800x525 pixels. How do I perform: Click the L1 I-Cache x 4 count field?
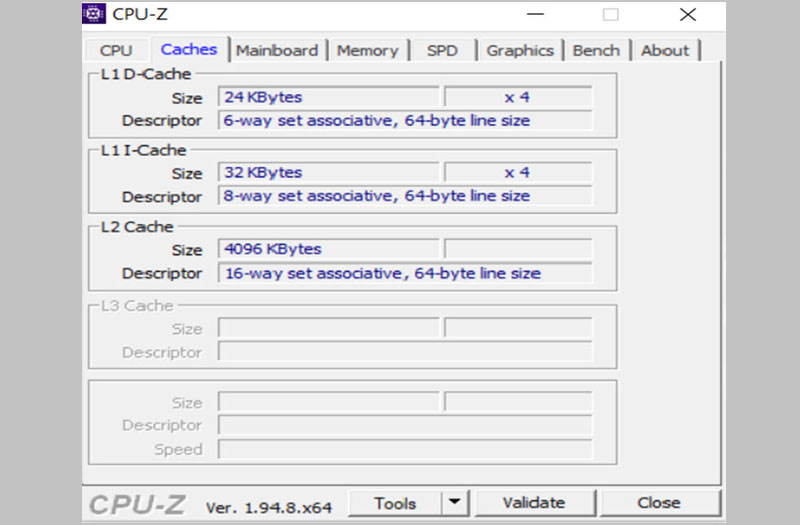click(x=518, y=172)
